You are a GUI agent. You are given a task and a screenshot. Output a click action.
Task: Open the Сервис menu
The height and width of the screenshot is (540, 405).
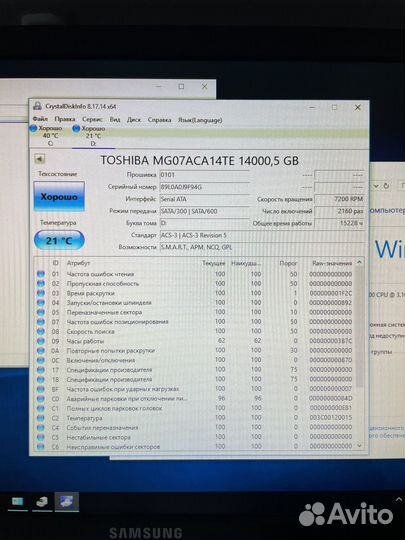pyautogui.click(x=92, y=120)
